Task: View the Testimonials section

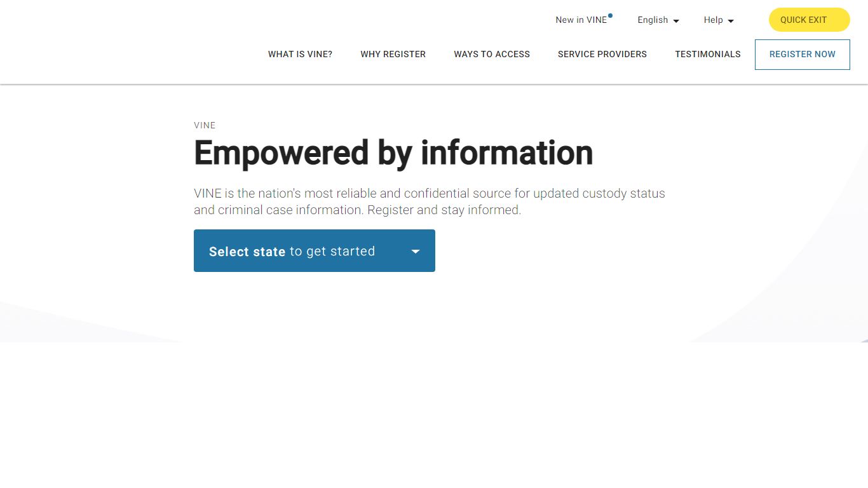Action: coord(708,54)
